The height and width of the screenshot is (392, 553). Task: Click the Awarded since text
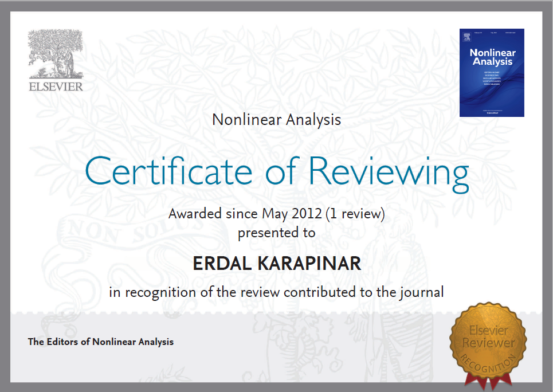213,214
